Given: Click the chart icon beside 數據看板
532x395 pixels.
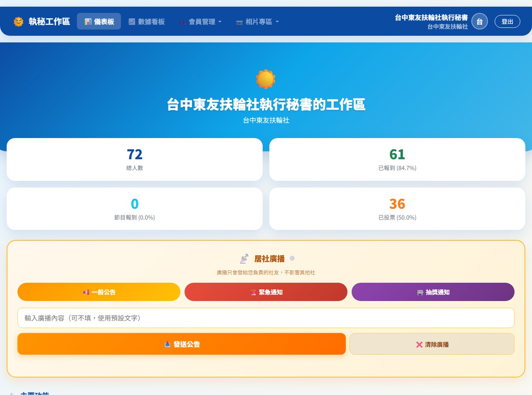Looking at the screenshot, I should (132, 22).
